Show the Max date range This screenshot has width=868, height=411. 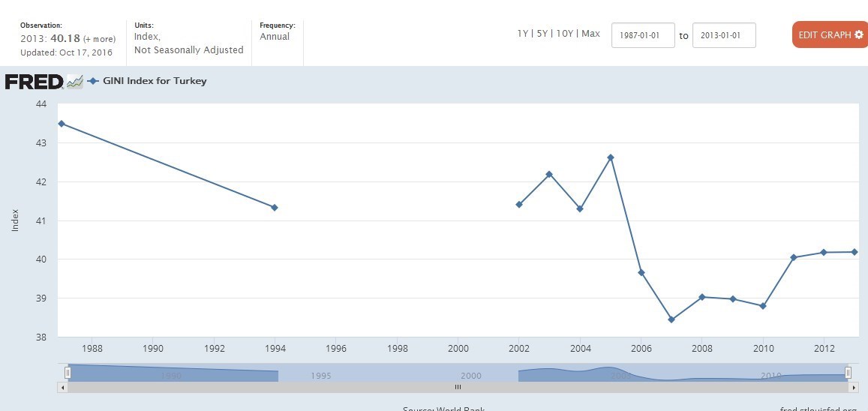591,34
